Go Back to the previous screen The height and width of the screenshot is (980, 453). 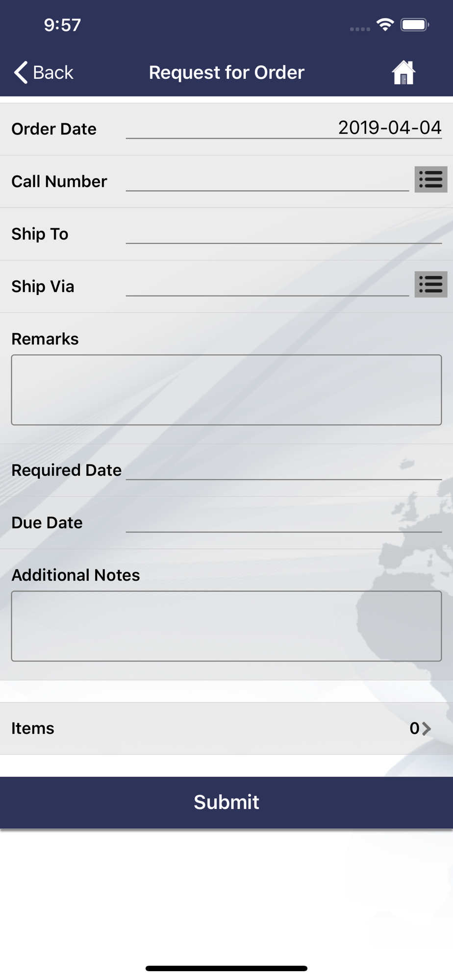44,73
